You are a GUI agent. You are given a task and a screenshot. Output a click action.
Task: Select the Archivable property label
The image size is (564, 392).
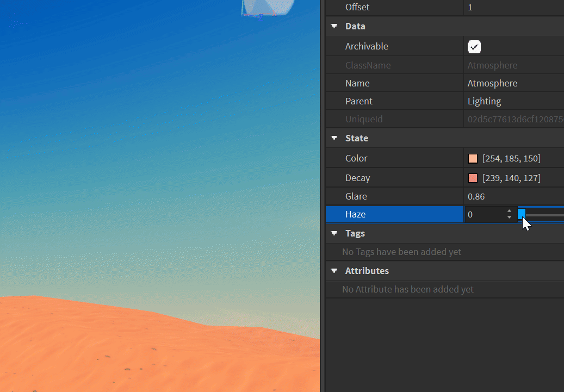click(367, 46)
